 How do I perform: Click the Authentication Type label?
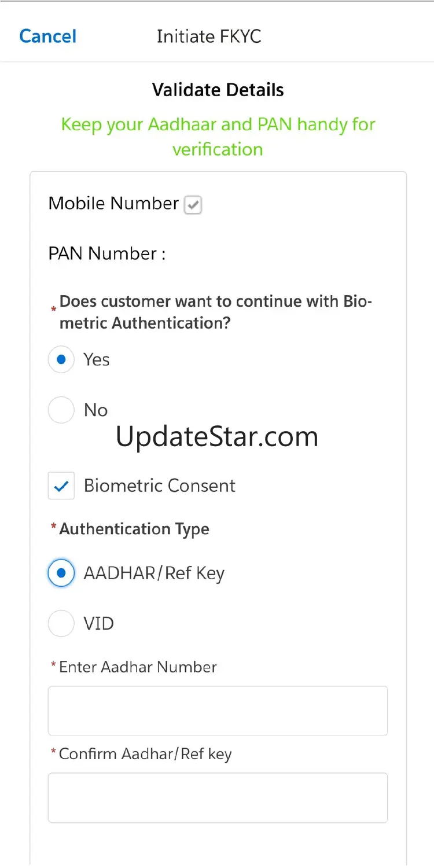[134, 529]
